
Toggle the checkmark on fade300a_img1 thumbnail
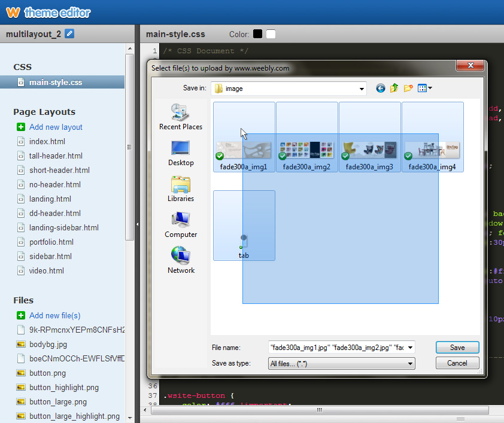tap(220, 156)
